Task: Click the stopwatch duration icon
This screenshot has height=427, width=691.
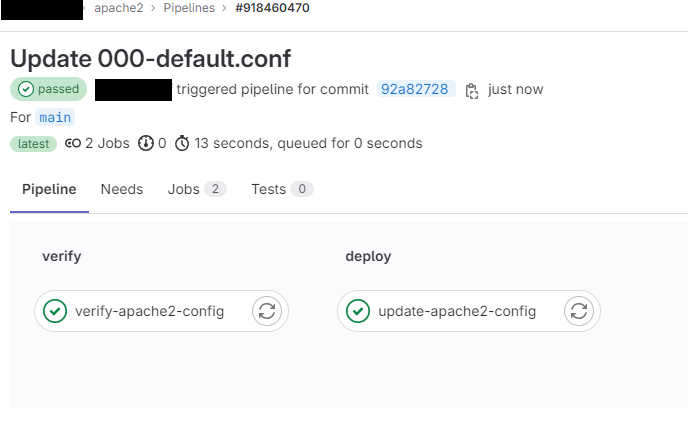Action: [182, 143]
